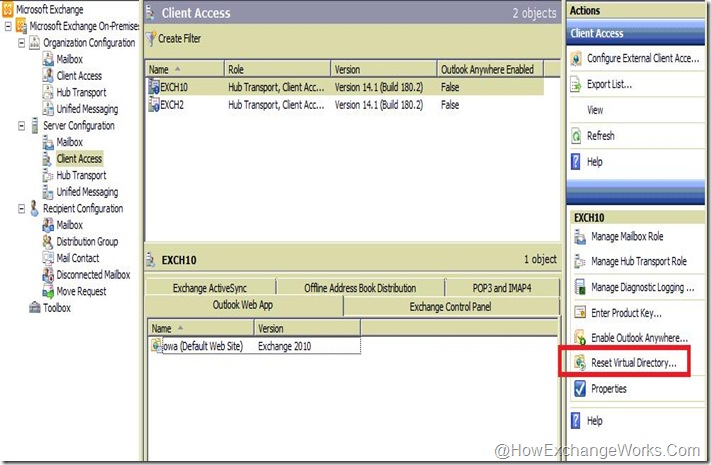Switch to the Exchange Control Panel tab

pyautogui.click(x=451, y=307)
